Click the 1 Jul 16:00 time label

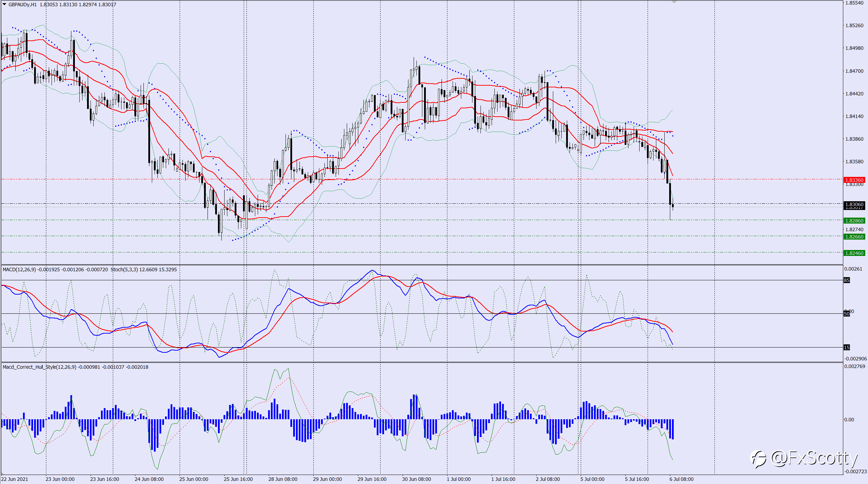(503, 479)
